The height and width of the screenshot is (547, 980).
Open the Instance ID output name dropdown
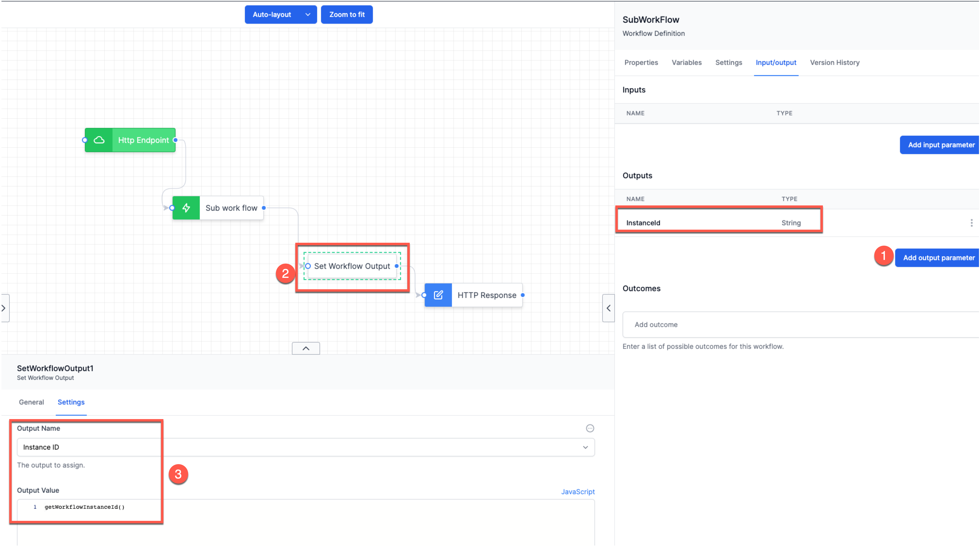(586, 447)
